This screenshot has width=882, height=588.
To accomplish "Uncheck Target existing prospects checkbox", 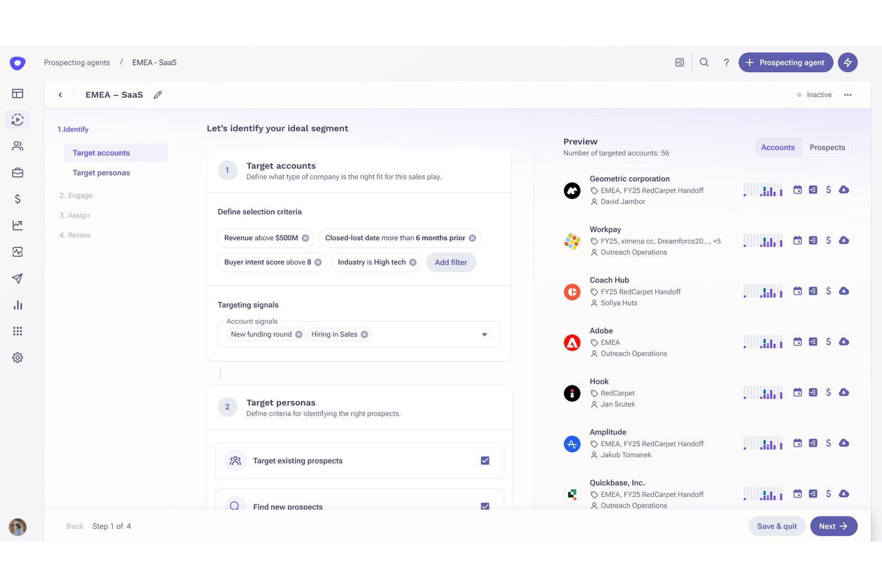I will pos(485,461).
